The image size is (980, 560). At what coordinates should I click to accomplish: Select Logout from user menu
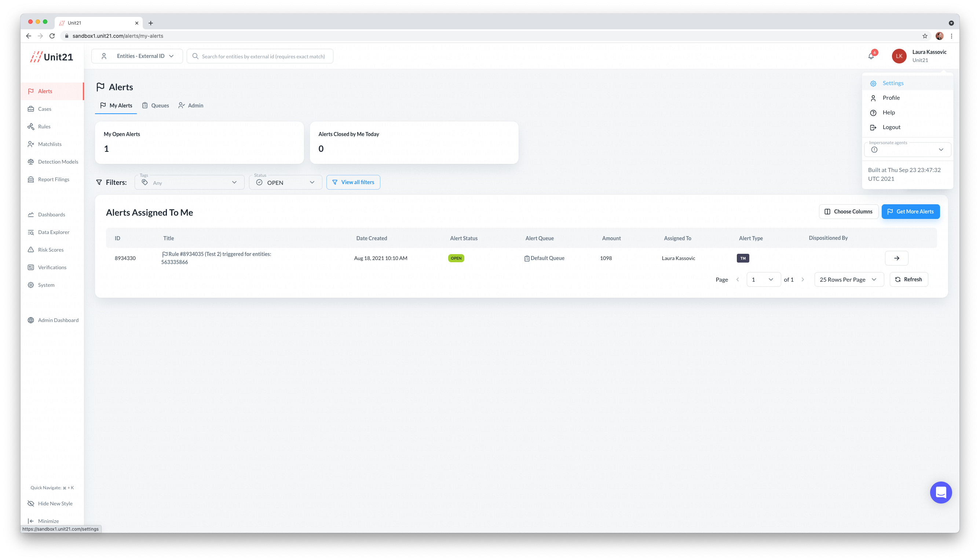click(891, 127)
